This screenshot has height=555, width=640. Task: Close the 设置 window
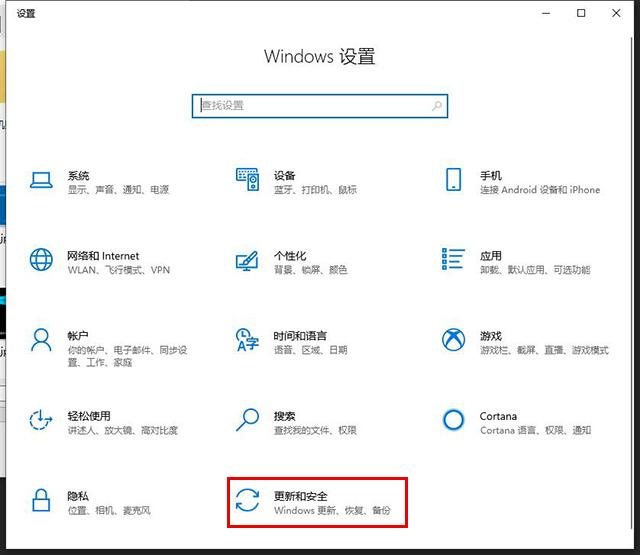pyautogui.click(x=616, y=13)
